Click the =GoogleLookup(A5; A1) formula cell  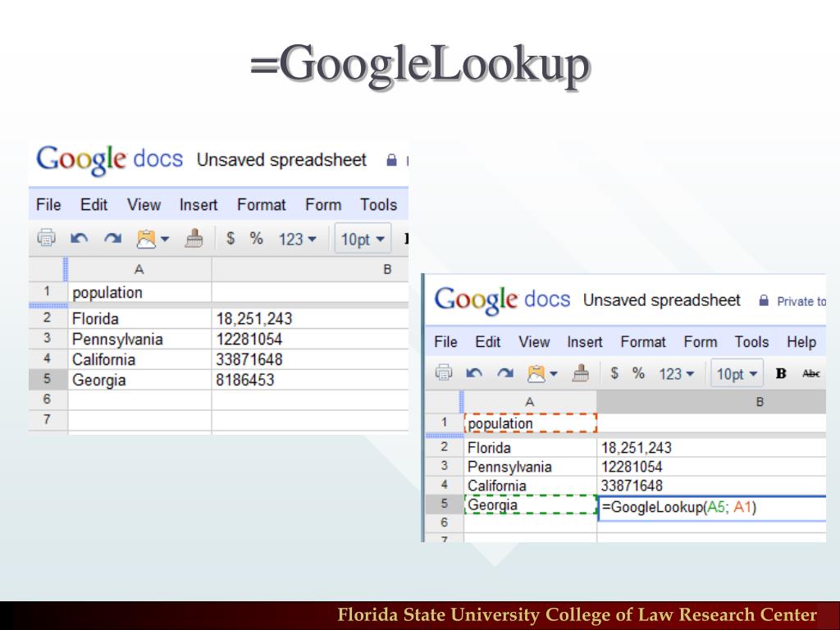click(711, 507)
